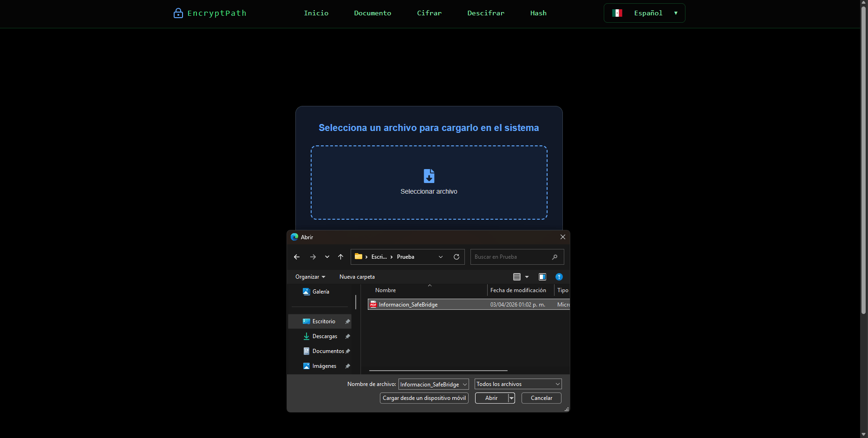Click the Documentos page icon
The width and height of the screenshot is (868, 438).
(x=307, y=351)
